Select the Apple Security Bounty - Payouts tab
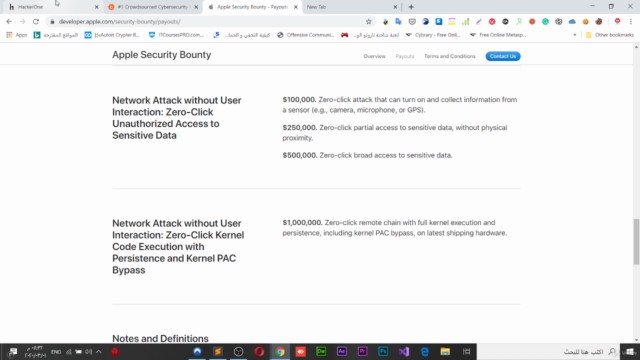Viewport: 640px width, 360px height. 251,7
